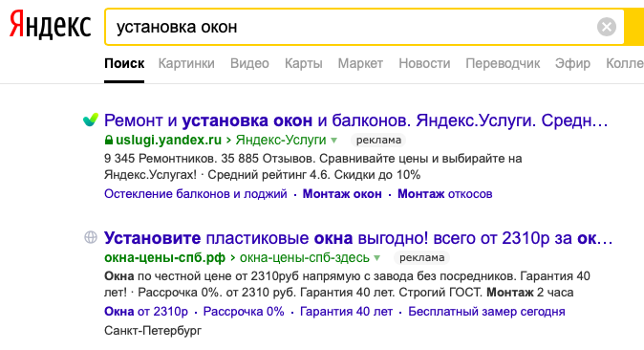Follow the окна-цены-спб.рф green URL
The image size is (644, 350).
(164, 258)
